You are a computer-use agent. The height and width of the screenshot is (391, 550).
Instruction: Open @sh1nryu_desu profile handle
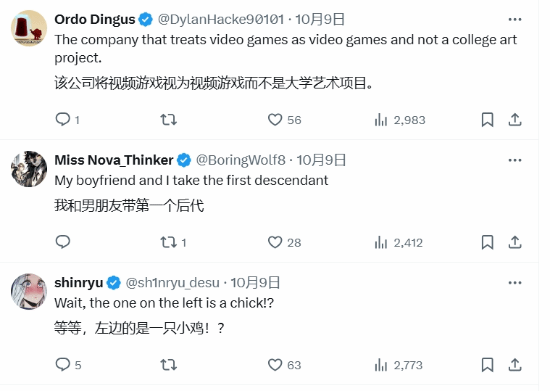pos(173,283)
